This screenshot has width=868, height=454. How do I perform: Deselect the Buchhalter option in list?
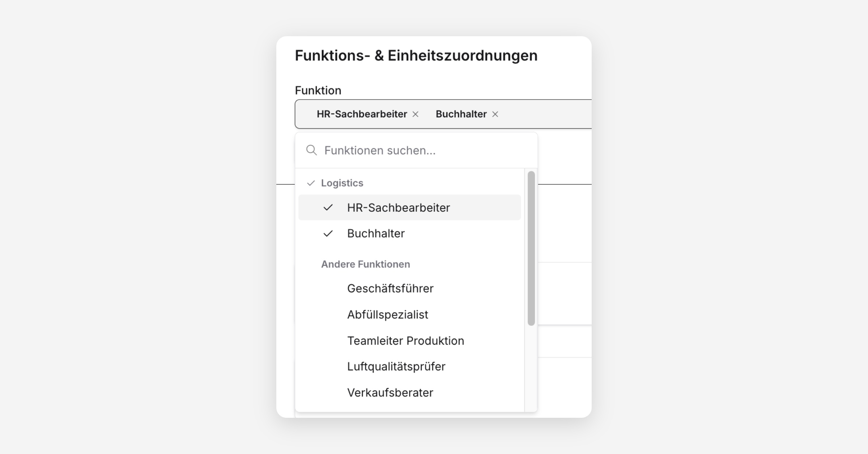(x=409, y=234)
